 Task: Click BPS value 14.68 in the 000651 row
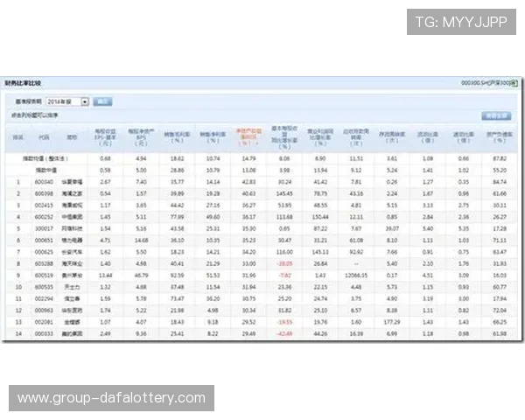[x=141, y=241]
